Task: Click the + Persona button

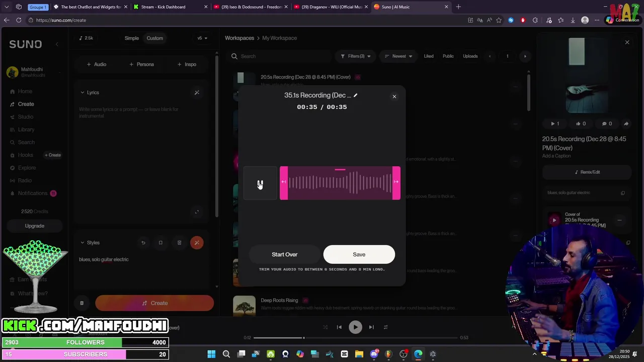Action: point(142,64)
